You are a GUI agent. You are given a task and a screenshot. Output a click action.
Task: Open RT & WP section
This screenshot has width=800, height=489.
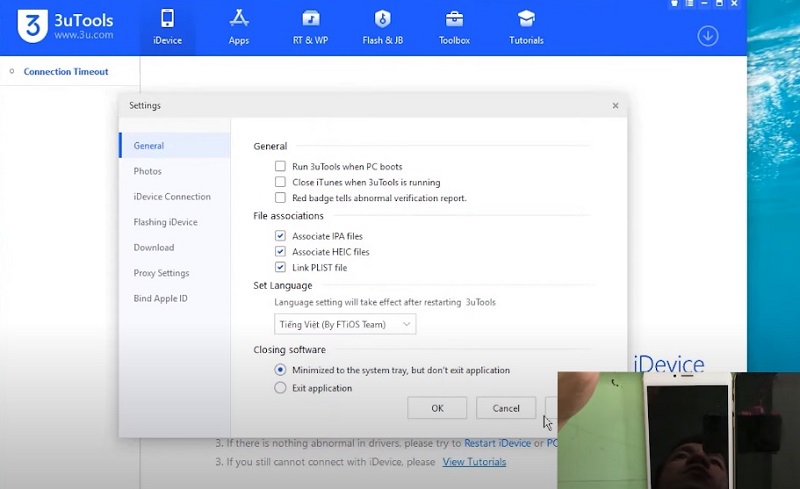coord(310,27)
